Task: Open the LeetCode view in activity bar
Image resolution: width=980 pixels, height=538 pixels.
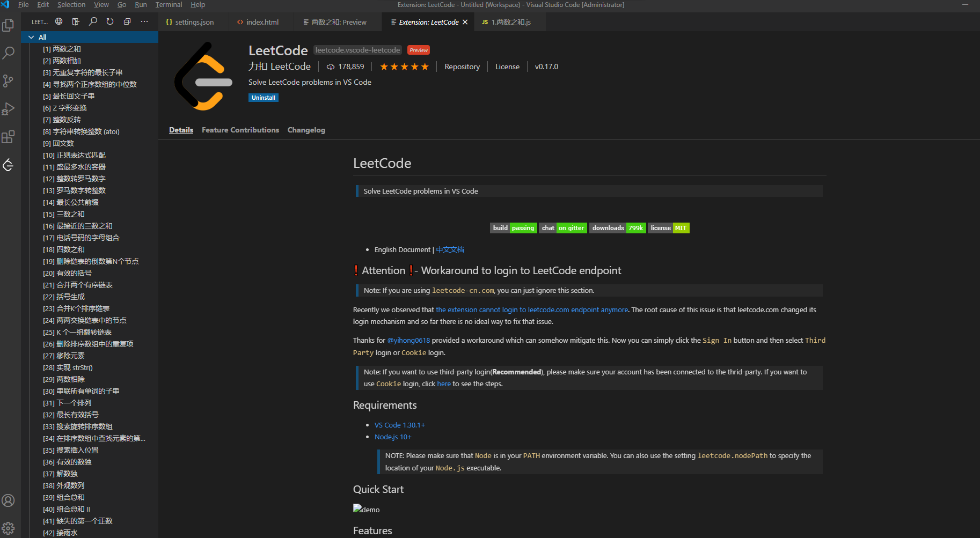Action: coord(9,165)
